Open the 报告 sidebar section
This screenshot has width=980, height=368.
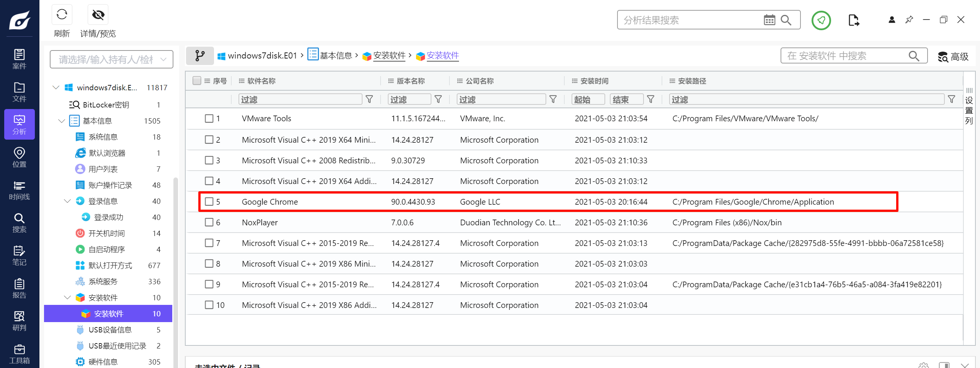20,288
